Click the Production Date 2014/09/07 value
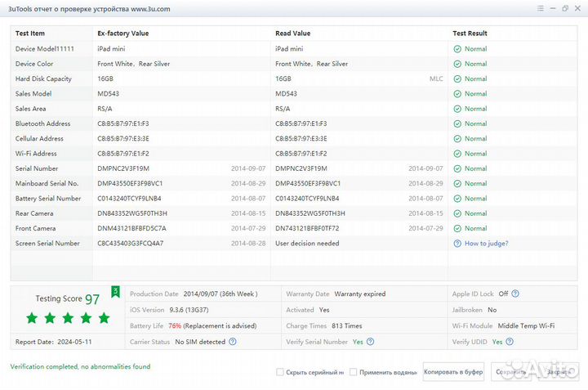 point(220,294)
